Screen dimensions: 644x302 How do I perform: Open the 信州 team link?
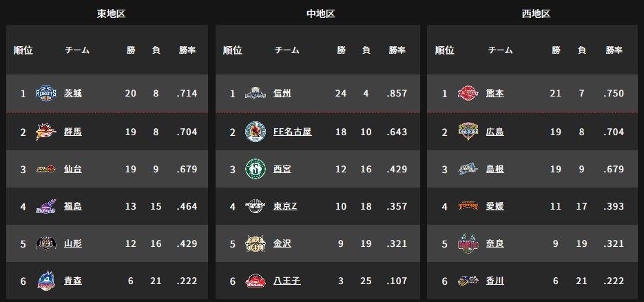tap(282, 93)
